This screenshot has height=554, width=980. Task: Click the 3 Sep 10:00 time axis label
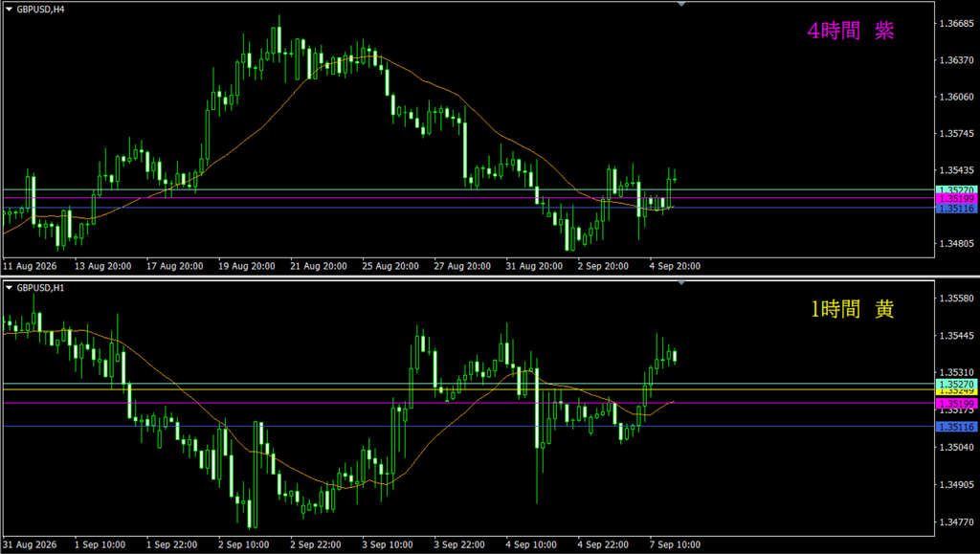coord(388,544)
